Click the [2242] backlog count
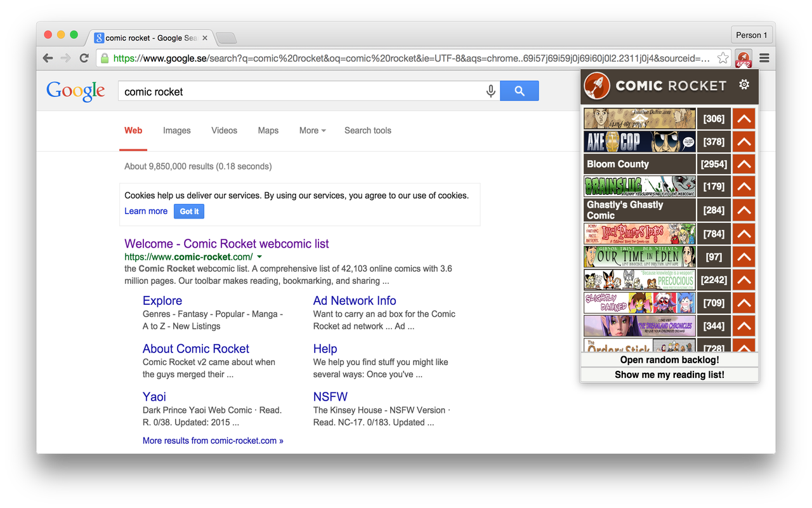 tap(714, 279)
